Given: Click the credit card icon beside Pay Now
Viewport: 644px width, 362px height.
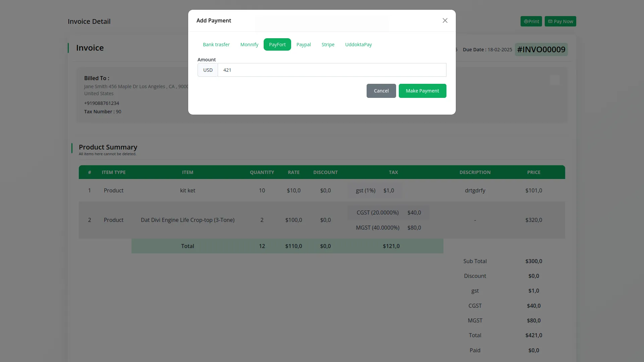Looking at the screenshot, I should pos(550,21).
